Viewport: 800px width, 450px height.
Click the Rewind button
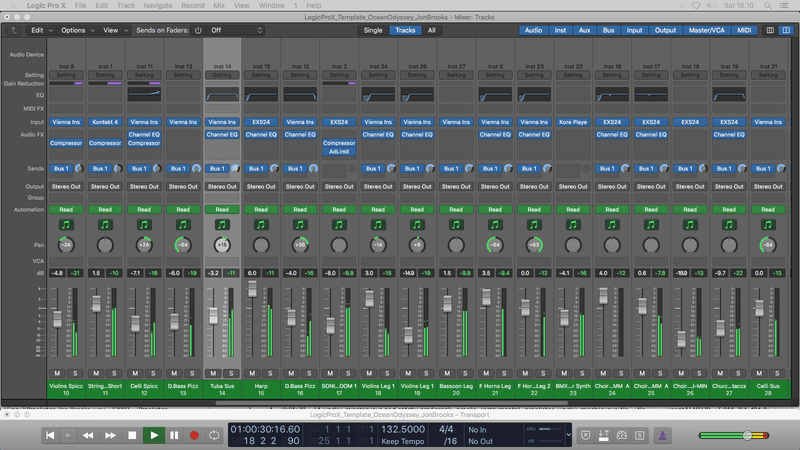pyautogui.click(x=88, y=435)
